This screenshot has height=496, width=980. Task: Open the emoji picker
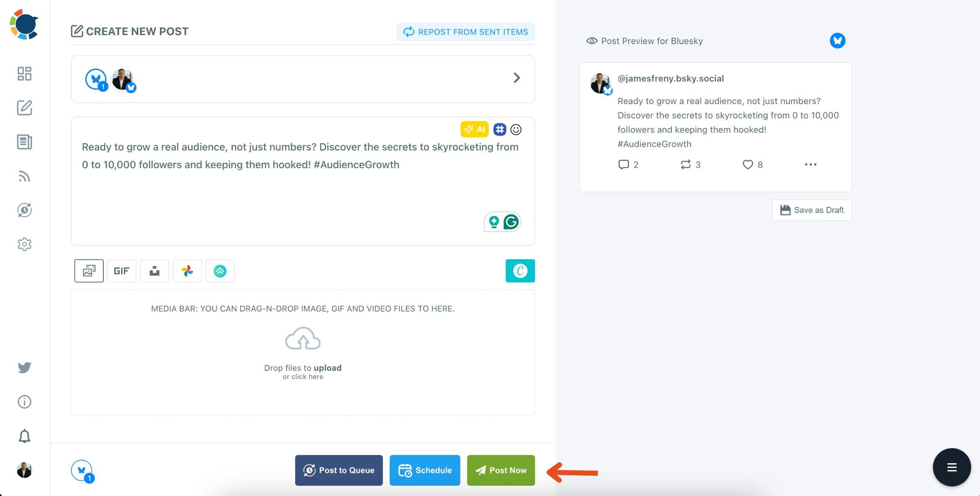coord(517,129)
